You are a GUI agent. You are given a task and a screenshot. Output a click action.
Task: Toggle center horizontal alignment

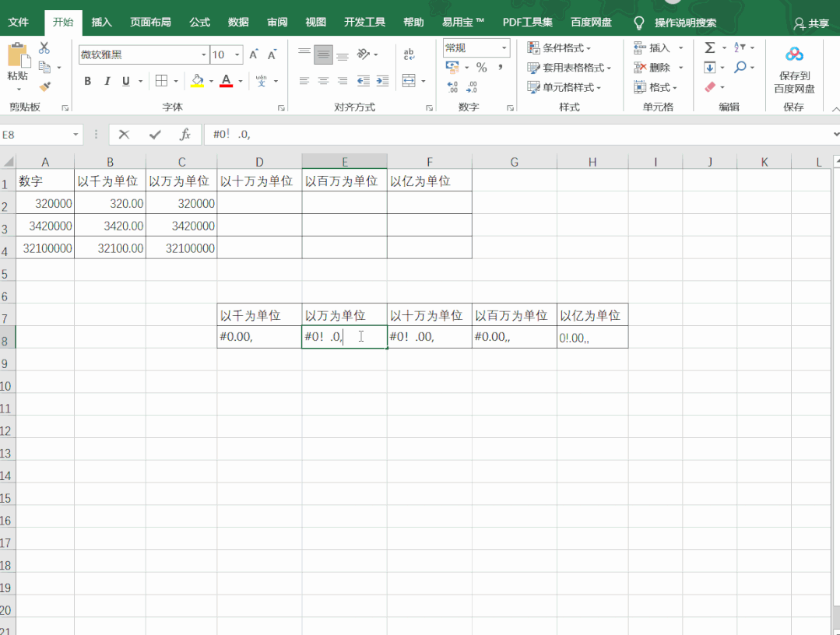pyautogui.click(x=323, y=81)
